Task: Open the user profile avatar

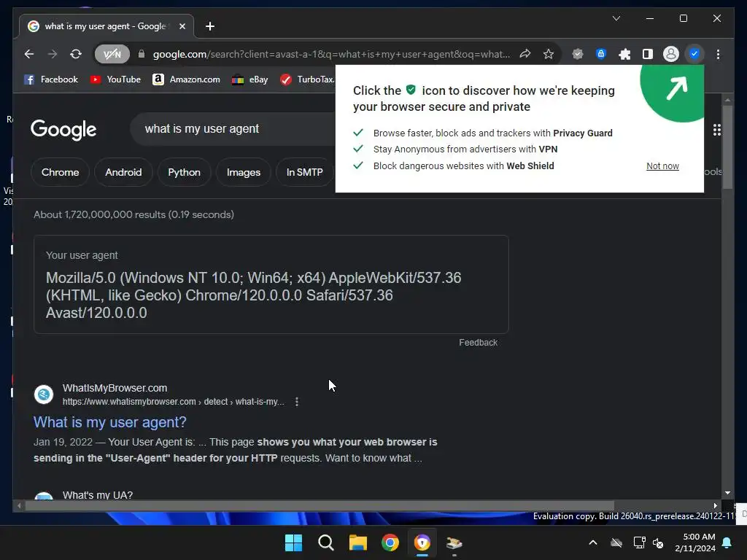Action: (671, 54)
